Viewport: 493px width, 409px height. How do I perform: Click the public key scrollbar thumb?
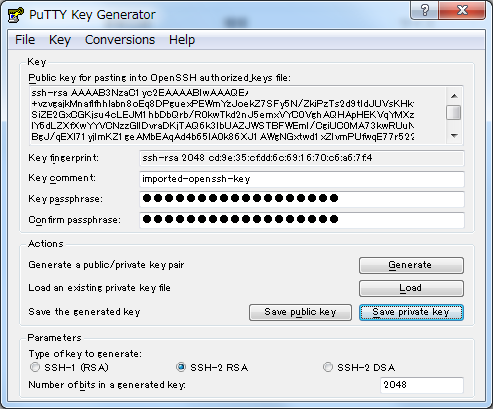coord(454,112)
